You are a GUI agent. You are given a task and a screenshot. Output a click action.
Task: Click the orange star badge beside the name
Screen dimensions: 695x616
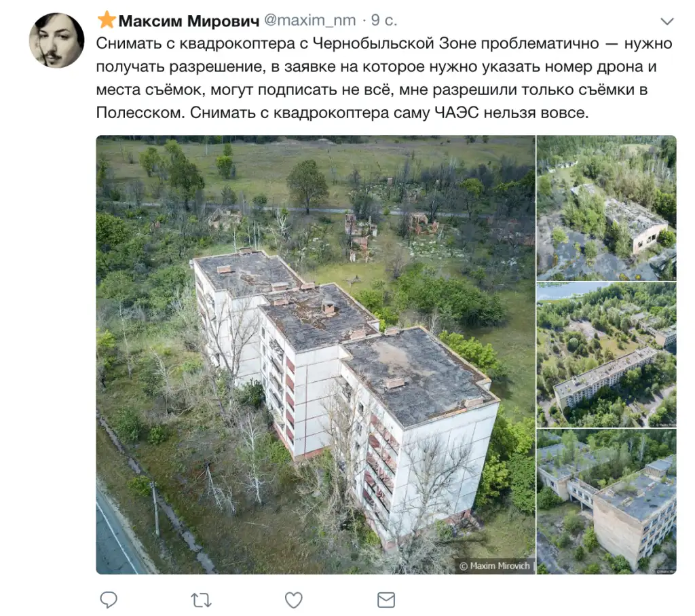(x=107, y=20)
